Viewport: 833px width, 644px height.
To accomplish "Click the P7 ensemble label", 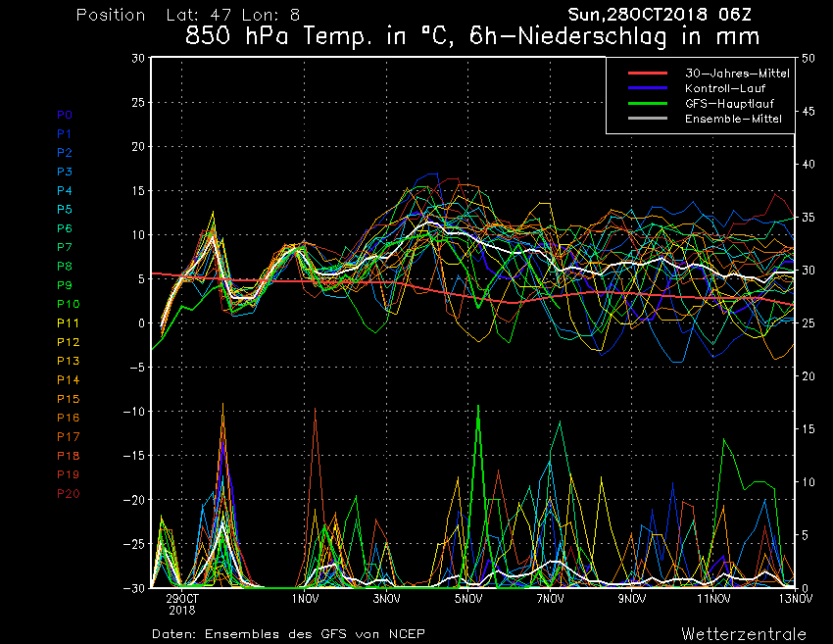I will pos(65,247).
